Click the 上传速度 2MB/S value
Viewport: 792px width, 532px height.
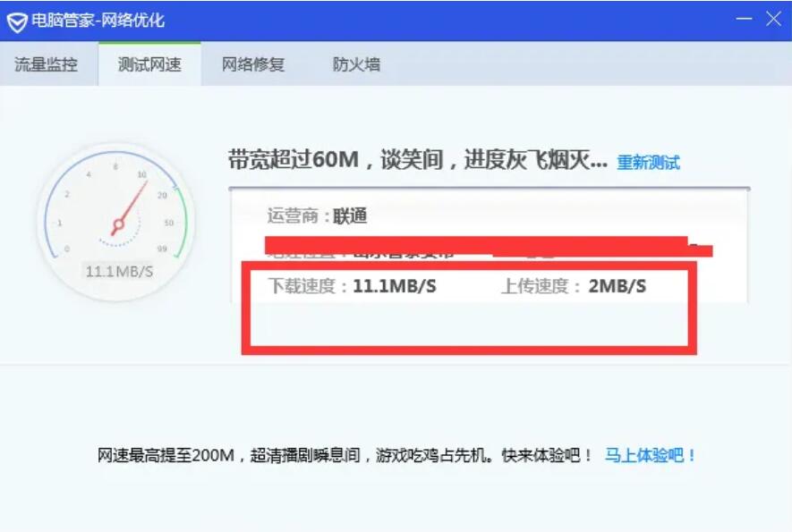[x=617, y=286]
